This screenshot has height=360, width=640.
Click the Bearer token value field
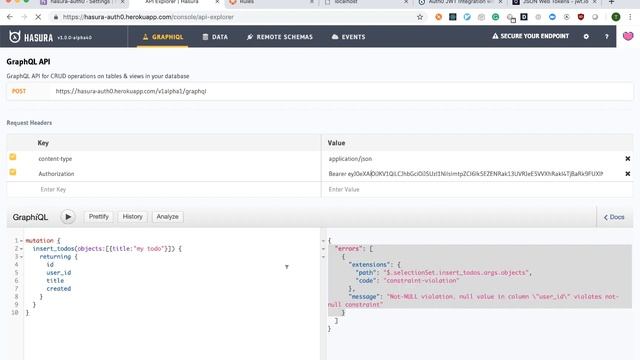click(x=466, y=174)
